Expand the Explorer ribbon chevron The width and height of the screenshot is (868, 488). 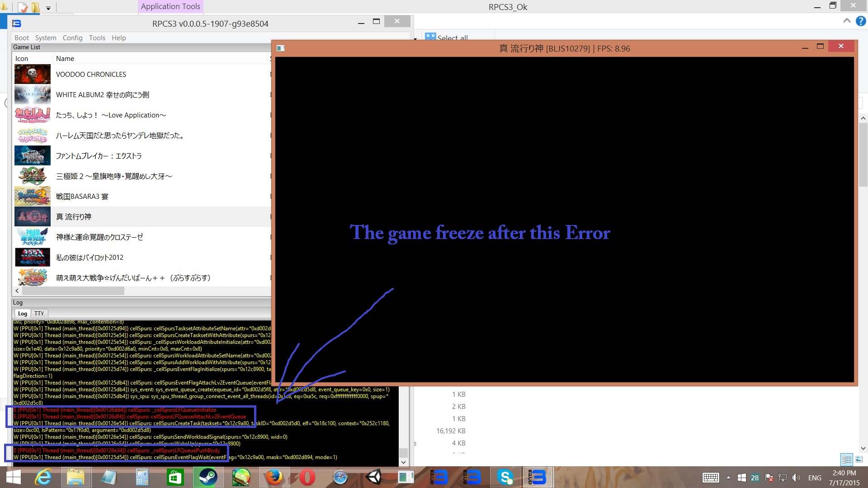point(847,21)
